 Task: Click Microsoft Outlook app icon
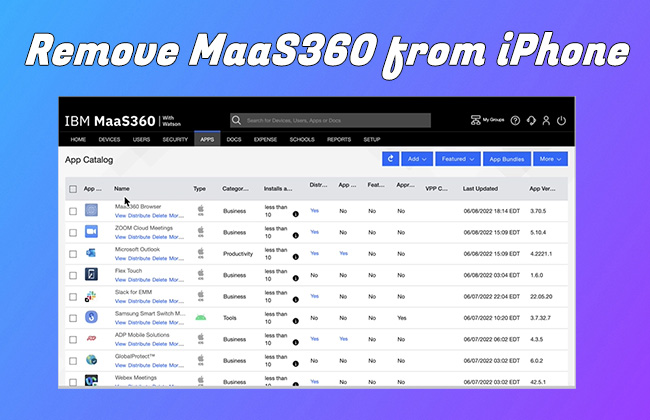point(91,253)
